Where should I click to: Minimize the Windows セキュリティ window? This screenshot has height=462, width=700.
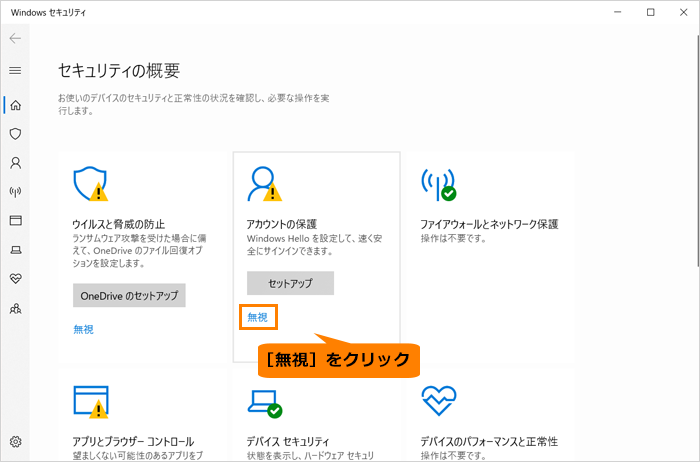(x=618, y=12)
